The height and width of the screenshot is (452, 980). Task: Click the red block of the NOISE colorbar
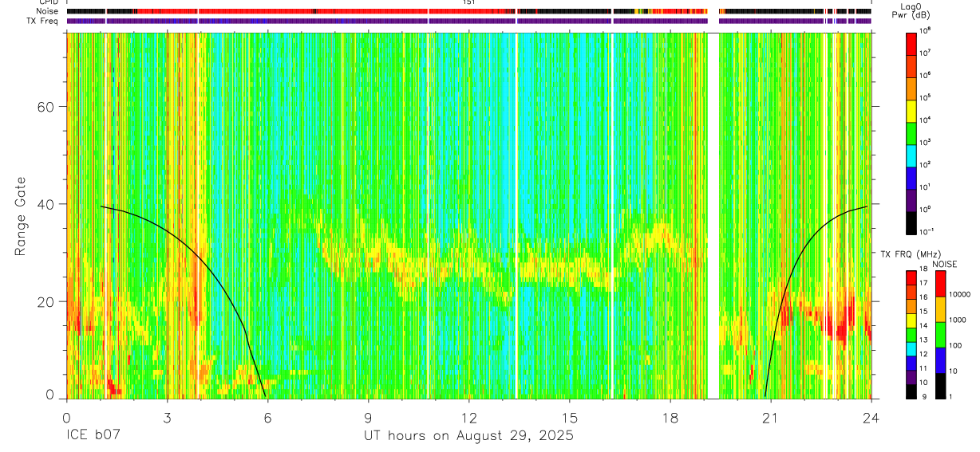coord(940,284)
